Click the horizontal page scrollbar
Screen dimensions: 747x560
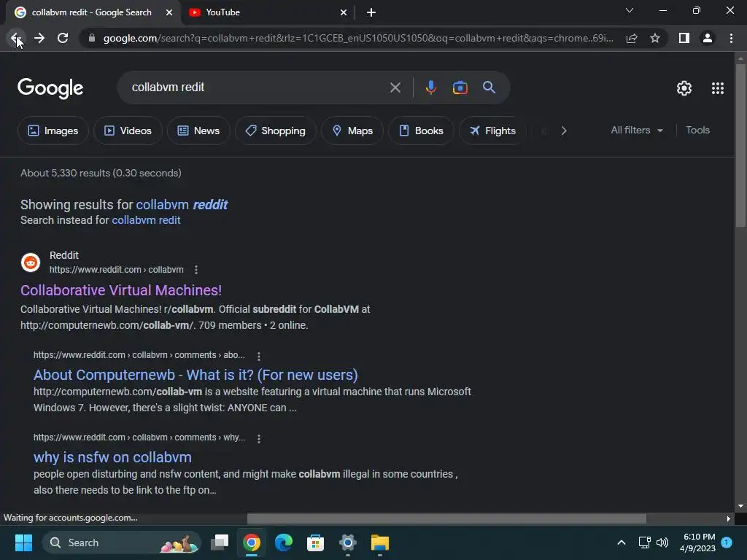[447, 518]
